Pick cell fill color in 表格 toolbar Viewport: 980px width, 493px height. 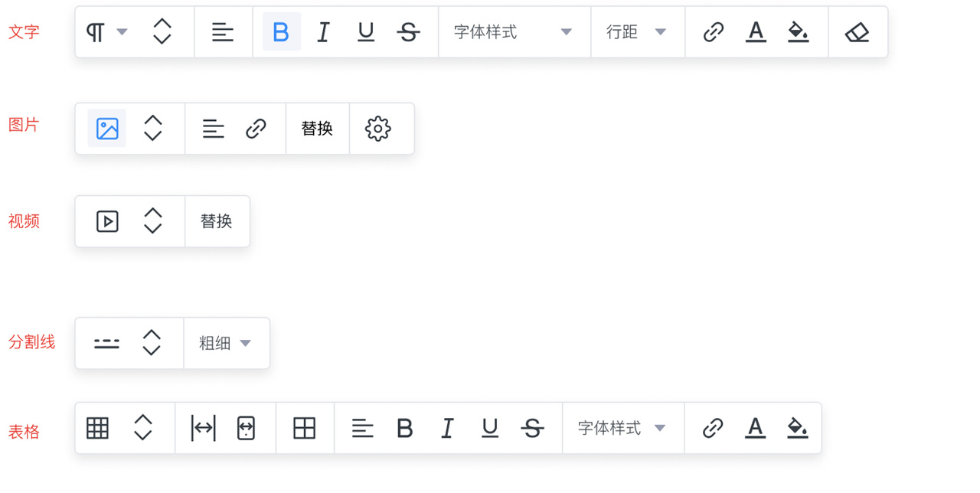(x=798, y=428)
